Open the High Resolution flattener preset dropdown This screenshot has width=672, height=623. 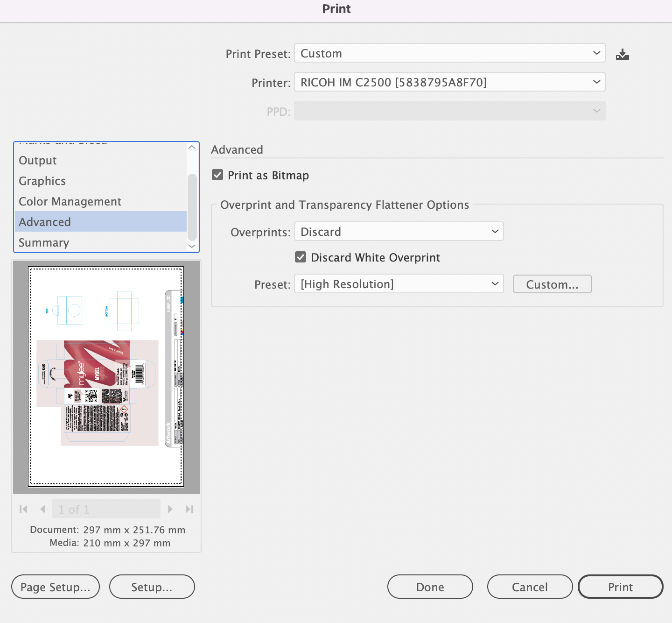coord(399,283)
